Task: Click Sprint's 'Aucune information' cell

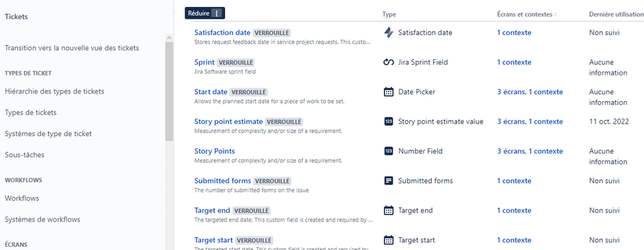Action: pos(609,68)
